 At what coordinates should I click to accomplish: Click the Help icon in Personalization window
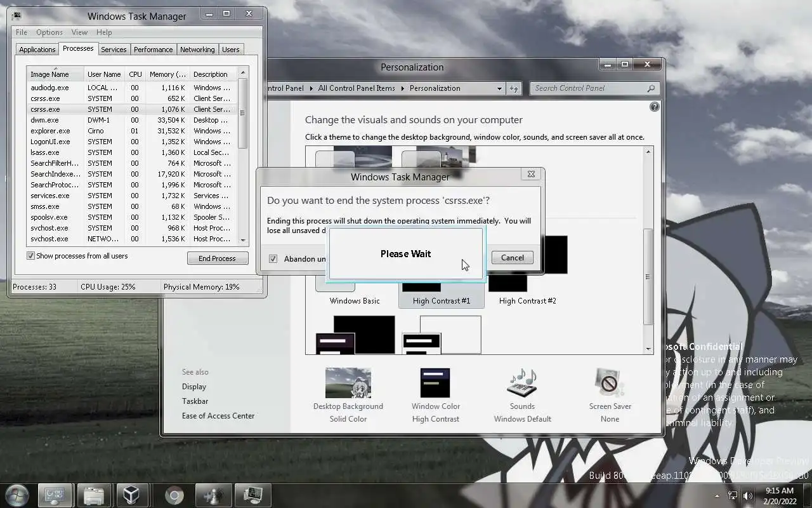(x=655, y=107)
